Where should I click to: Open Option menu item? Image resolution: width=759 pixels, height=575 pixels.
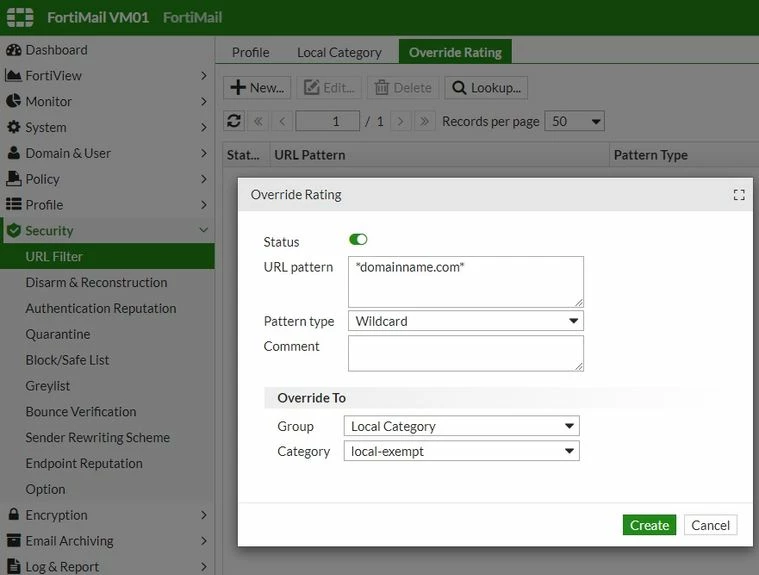click(45, 489)
